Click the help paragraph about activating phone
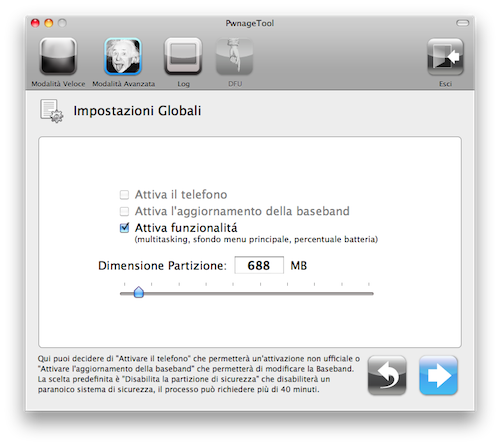The image size is (500, 446). [x=199, y=374]
